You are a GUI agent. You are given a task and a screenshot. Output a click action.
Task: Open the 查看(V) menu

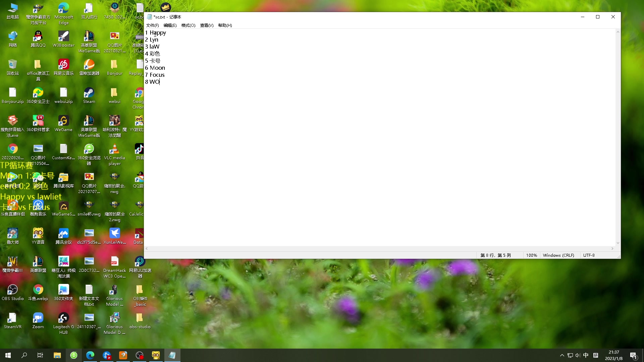pyautogui.click(x=207, y=25)
